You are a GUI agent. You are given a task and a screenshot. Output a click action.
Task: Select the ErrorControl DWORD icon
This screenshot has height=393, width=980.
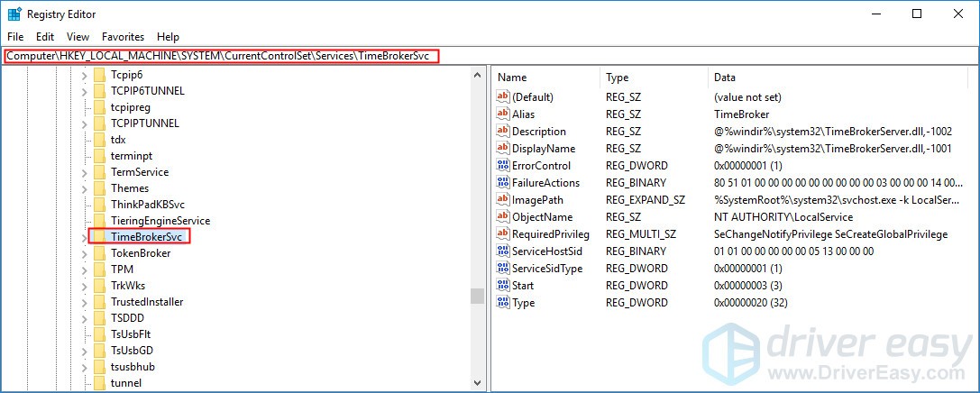503,166
